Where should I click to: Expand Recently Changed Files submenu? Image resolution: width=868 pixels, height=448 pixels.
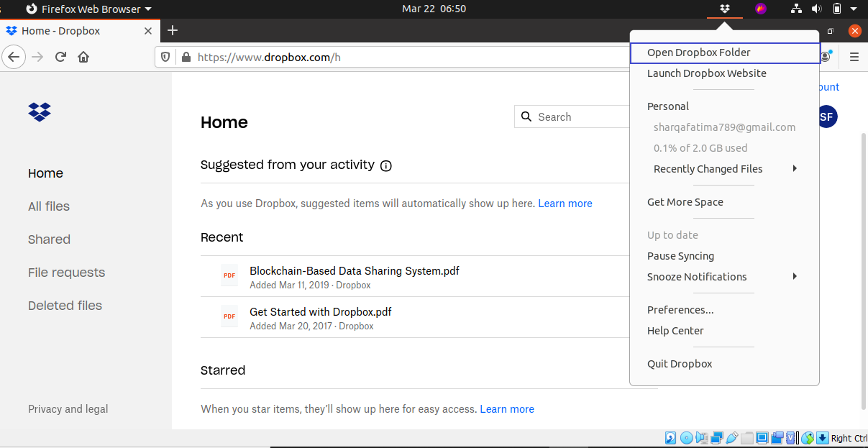pyautogui.click(x=725, y=169)
